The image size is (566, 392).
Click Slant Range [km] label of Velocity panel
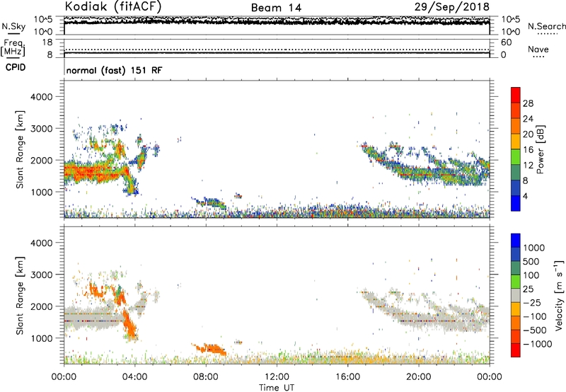tap(20, 296)
